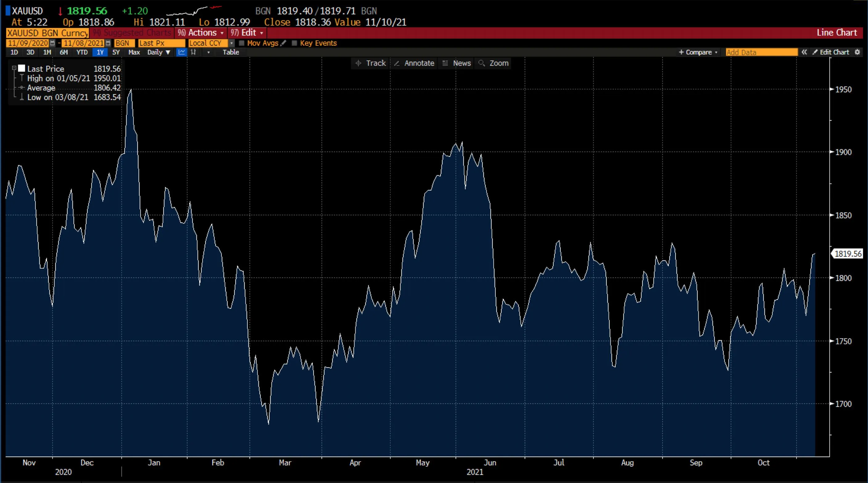Click the Add Data input field

pyautogui.click(x=761, y=52)
